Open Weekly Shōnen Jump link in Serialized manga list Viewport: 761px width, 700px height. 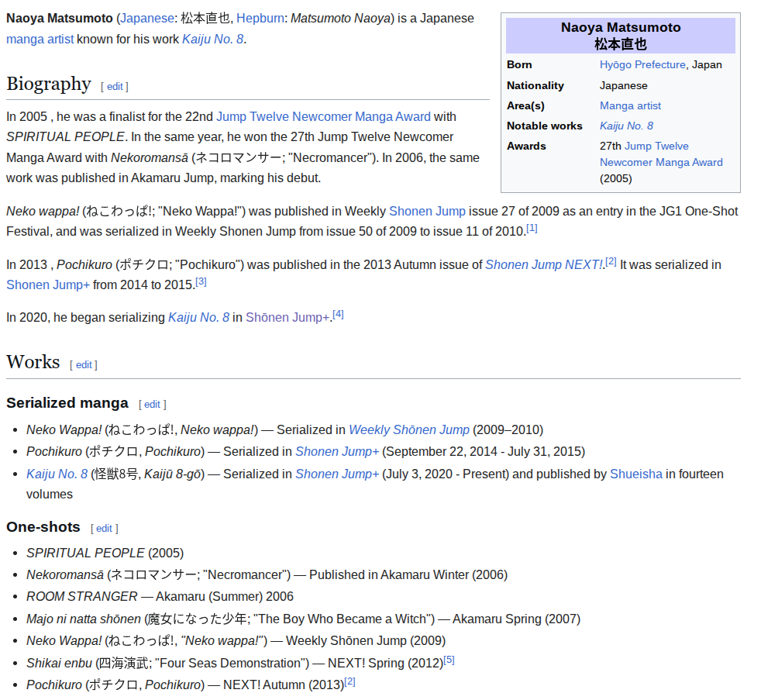(409, 430)
